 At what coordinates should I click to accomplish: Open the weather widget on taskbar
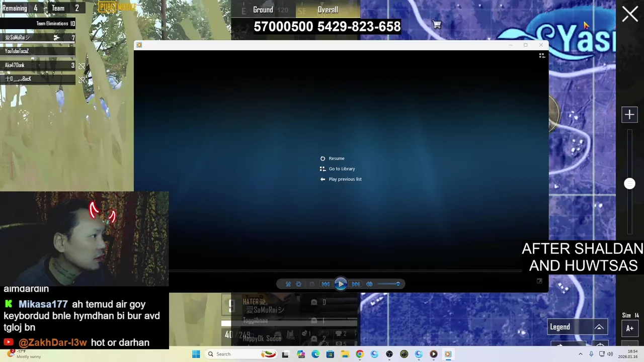pyautogui.click(x=24, y=354)
